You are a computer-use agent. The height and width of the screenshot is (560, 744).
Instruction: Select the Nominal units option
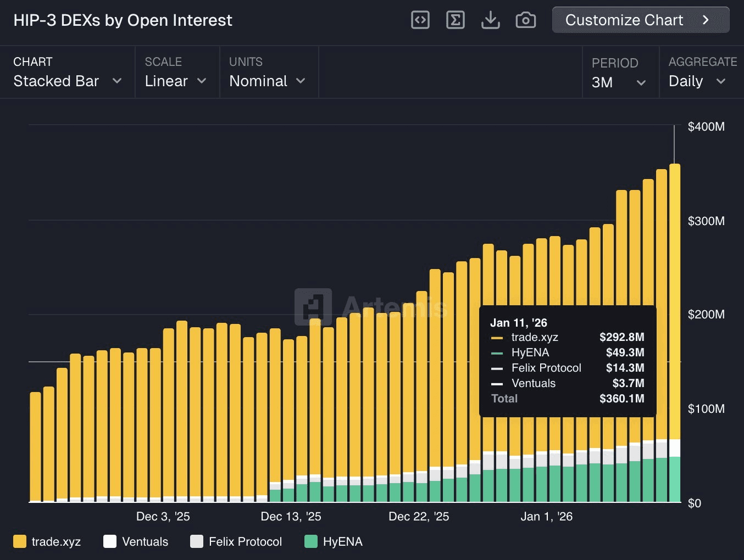tap(266, 81)
